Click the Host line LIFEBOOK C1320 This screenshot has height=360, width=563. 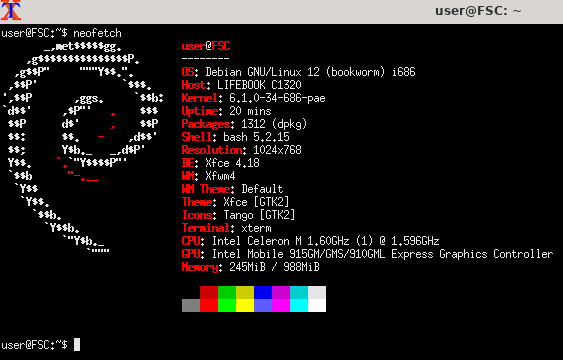242,85
